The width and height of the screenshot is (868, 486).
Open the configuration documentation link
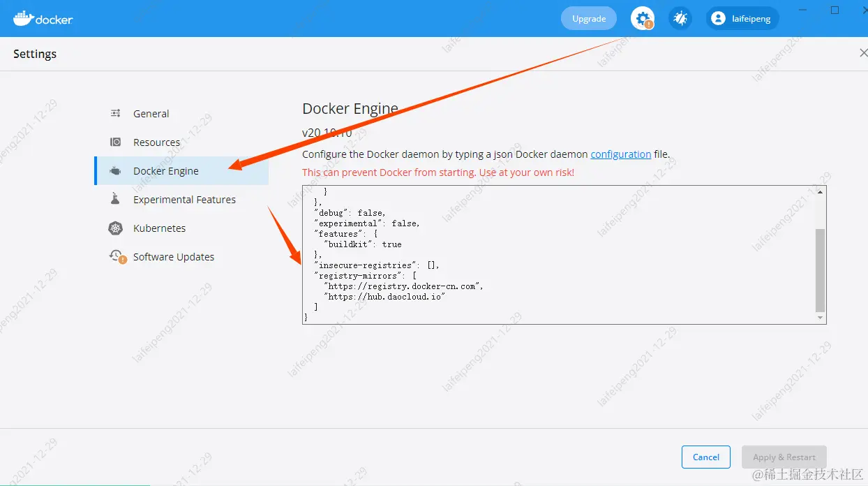tap(621, 154)
